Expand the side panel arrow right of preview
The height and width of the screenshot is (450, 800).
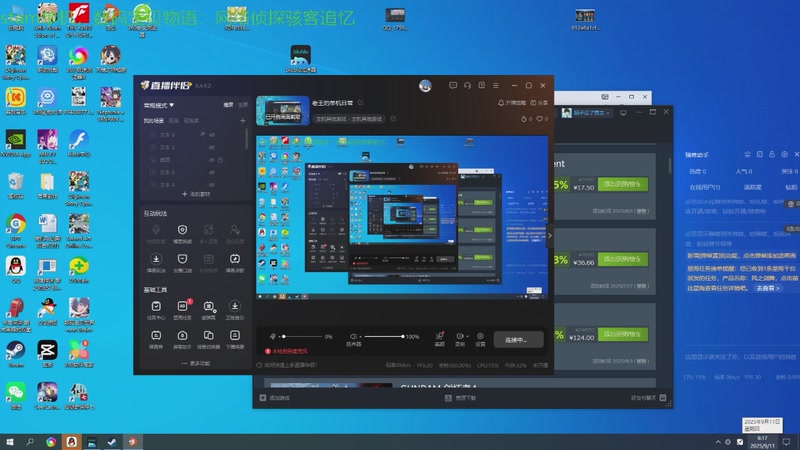[549, 236]
